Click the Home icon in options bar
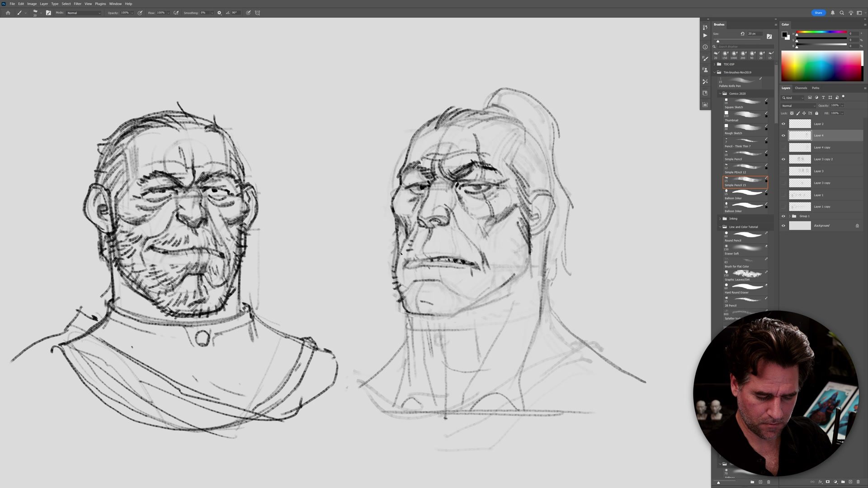Viewport: 868px width, 488px height. click(x=8, y=13)
